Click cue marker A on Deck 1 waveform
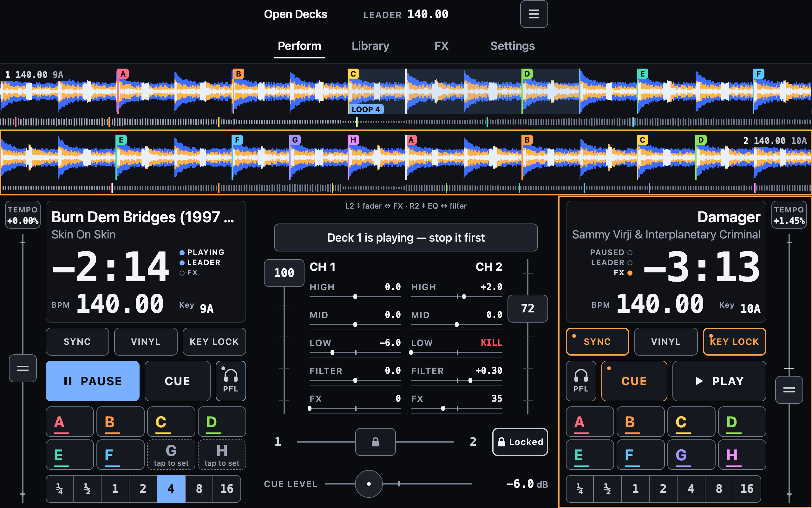Screen dimensions: 812x508 [x=123, y=74]
